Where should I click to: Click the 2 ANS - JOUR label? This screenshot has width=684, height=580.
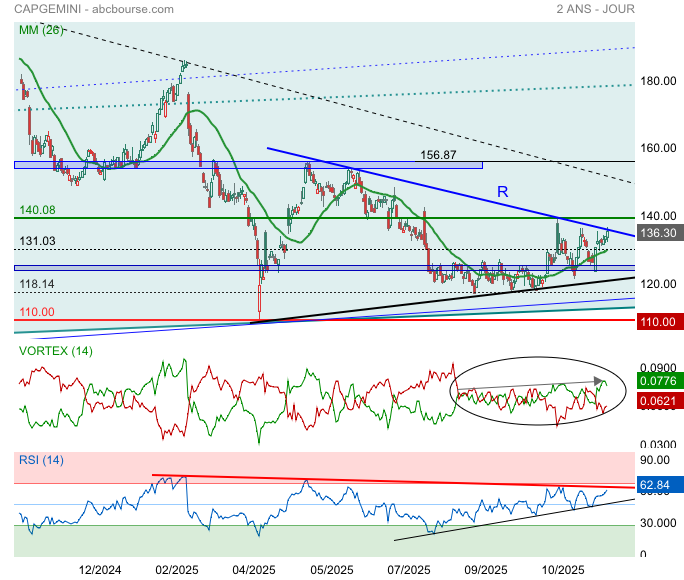pyautogui.click(x=595, y=9)
